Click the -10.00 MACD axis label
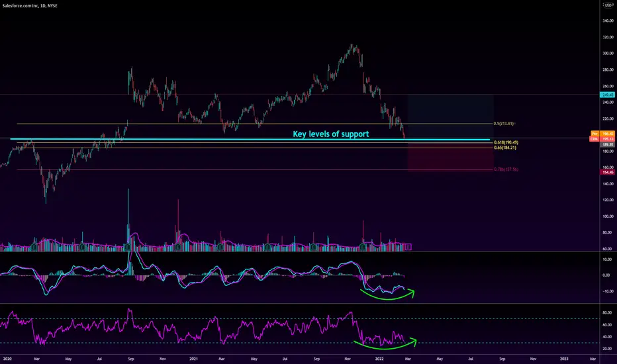Screen dimensions: 617x364 point(607,292)
